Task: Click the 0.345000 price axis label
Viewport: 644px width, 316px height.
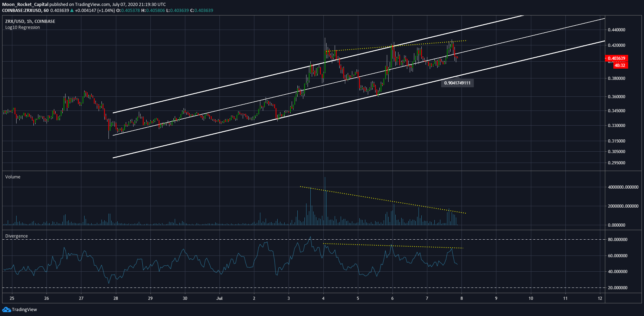Action: click(x=617, y=111)
